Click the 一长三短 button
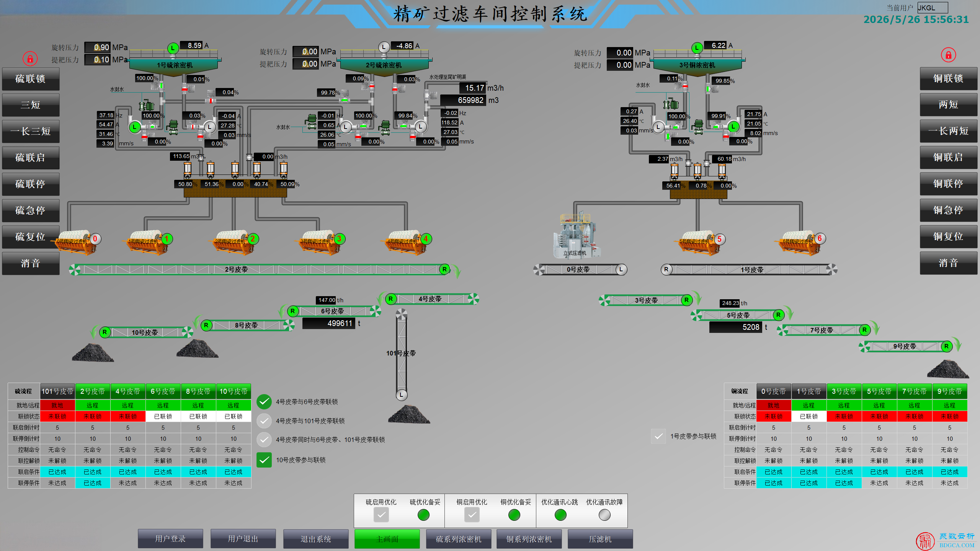 point(31,132)
